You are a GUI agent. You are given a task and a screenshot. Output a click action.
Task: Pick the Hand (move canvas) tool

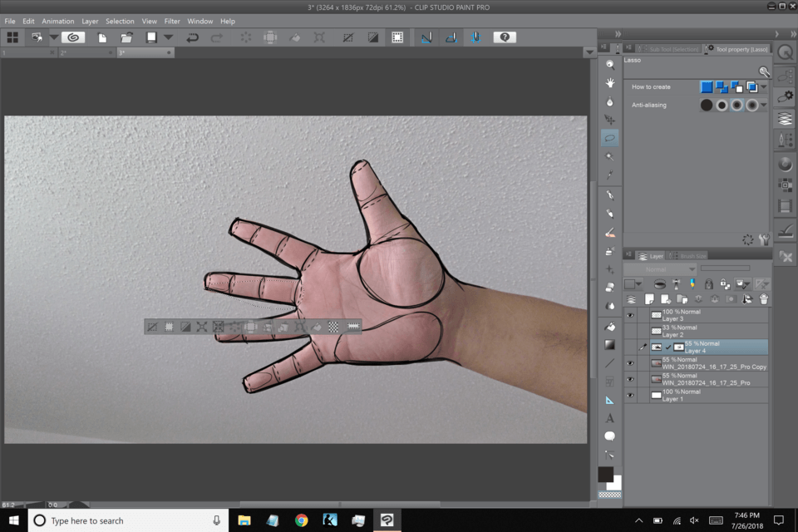610,83
